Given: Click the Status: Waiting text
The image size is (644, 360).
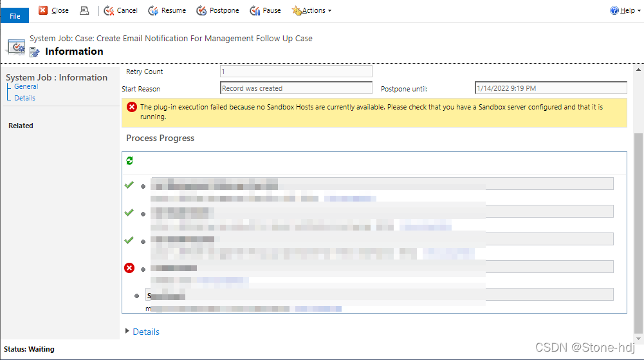Looking at the screenshot, I should [x=29, y=349].
